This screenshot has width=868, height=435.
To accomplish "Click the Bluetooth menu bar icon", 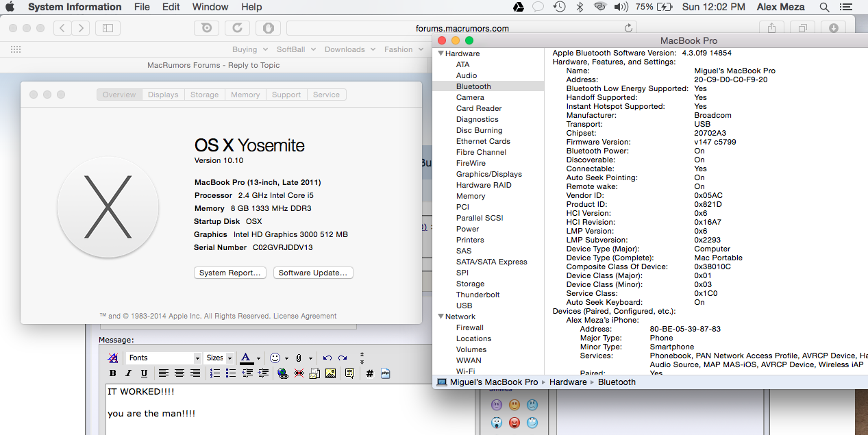I will click(579, 7).
